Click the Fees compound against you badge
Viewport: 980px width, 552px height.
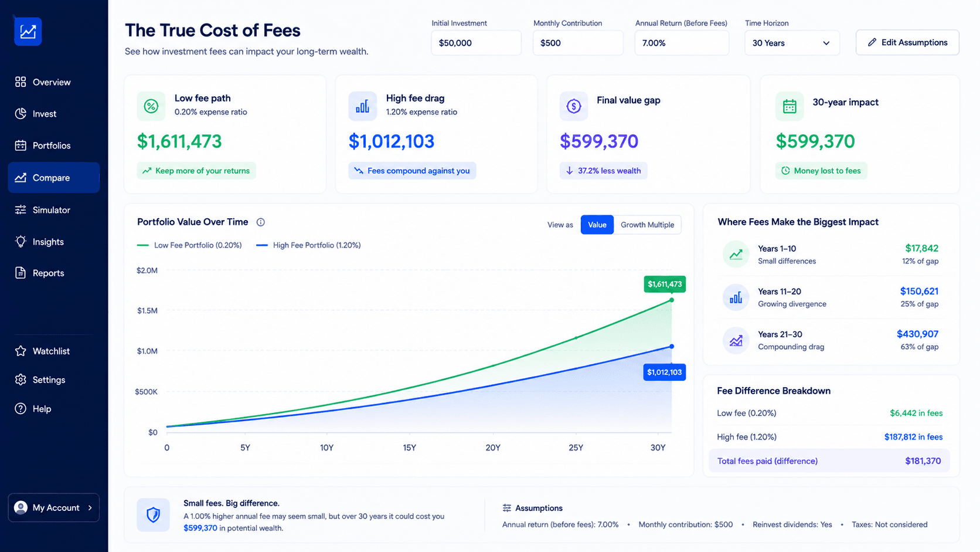pyautogui.click(x=412, y=171)
